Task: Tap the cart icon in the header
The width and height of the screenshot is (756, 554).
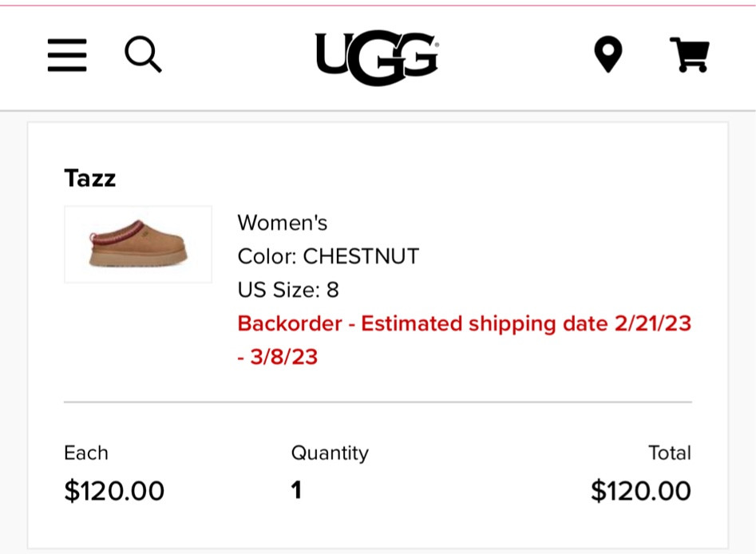Action: click(x=688, y=56)
